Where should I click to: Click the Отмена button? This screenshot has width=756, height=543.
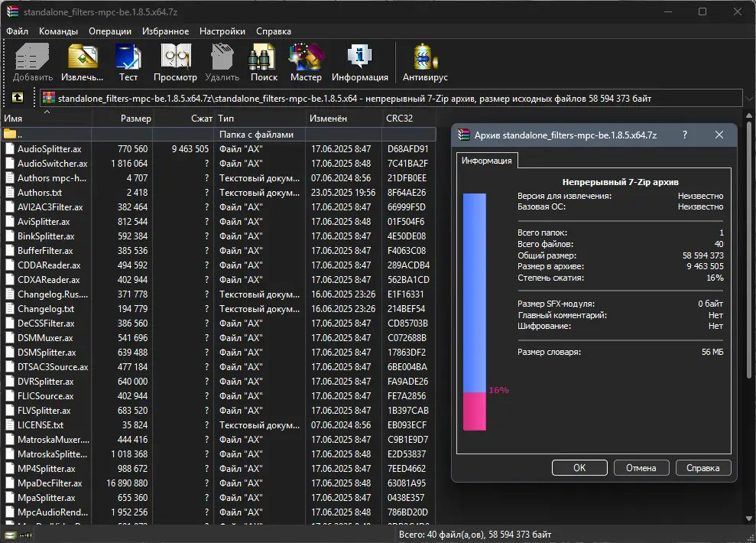(x=641, y=468)
